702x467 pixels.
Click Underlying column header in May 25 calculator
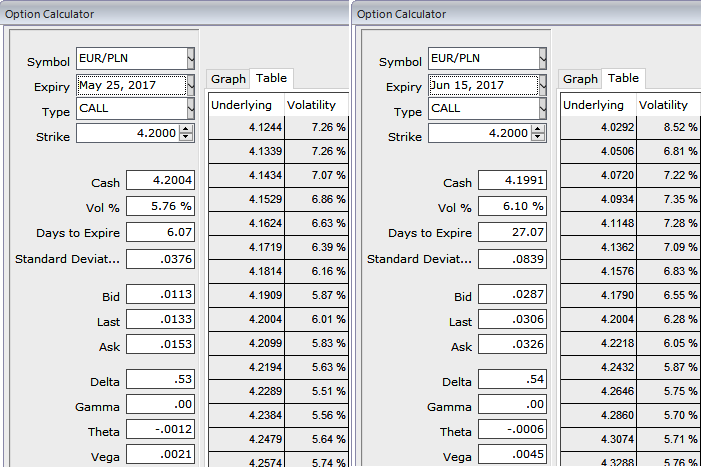coord(246,105)
